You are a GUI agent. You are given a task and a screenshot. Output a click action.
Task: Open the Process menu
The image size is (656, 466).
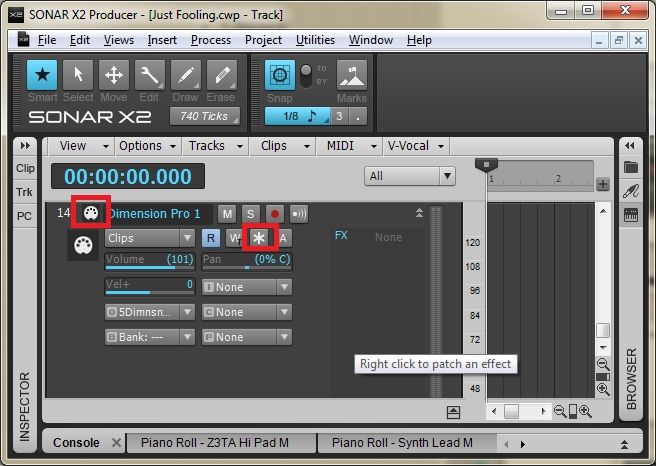tap(210, 40)
